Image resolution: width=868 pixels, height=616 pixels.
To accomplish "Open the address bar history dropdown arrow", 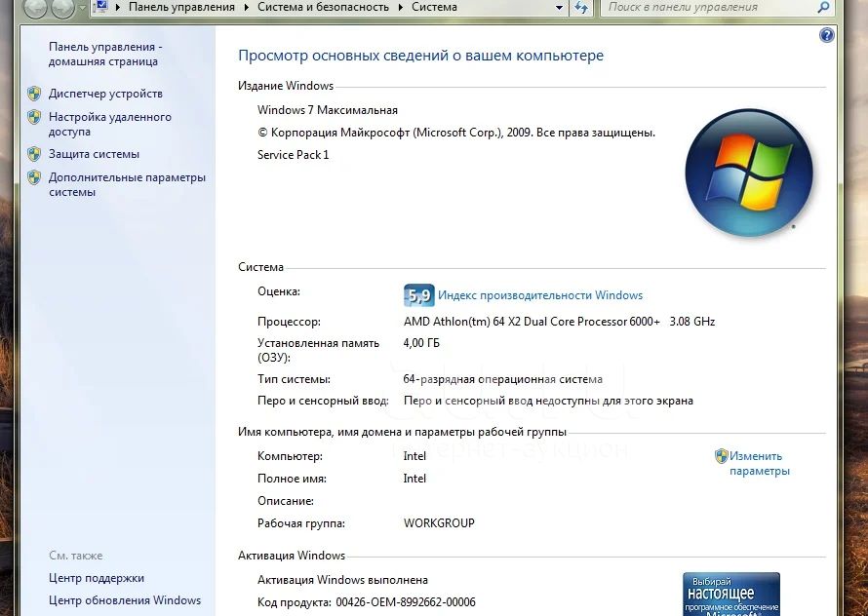I will (559, 8).
